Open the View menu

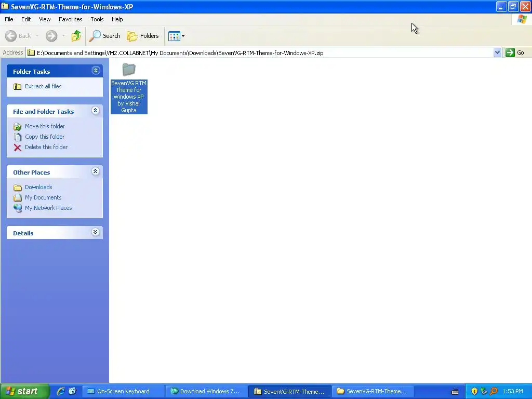tap(45, 19)
